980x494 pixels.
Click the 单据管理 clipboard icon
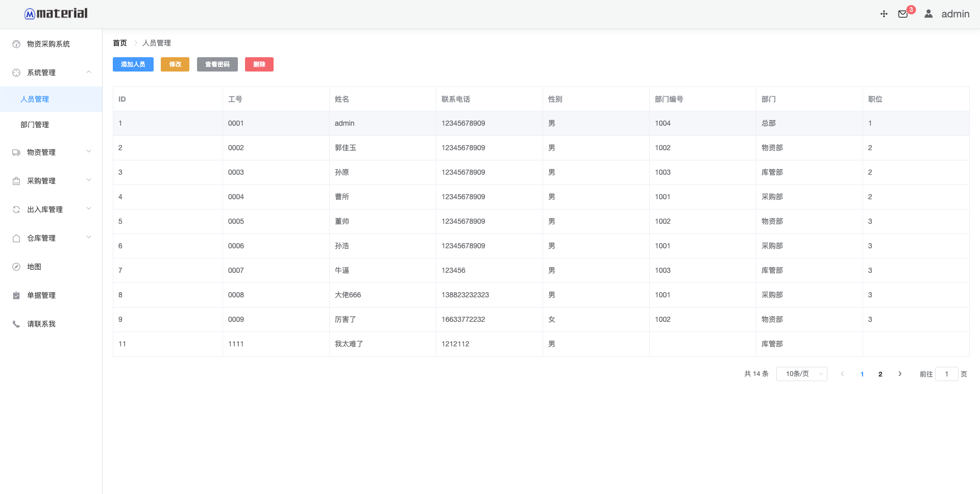coord(16,295)
